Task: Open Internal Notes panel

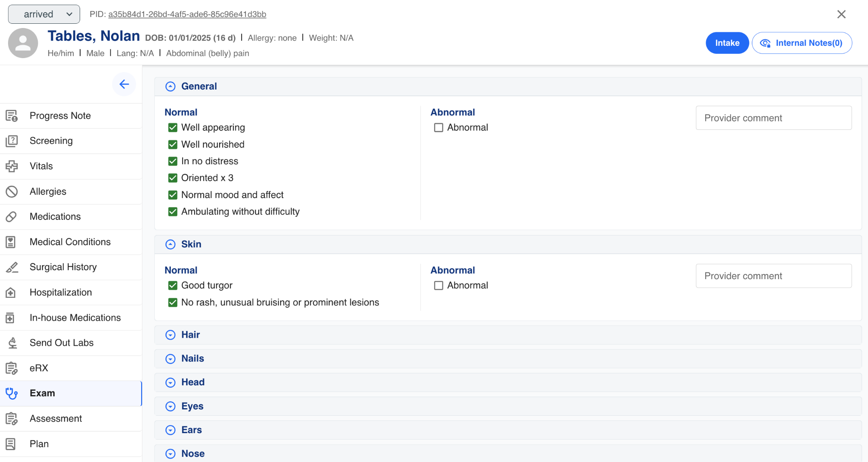Action: pos(802,43)
